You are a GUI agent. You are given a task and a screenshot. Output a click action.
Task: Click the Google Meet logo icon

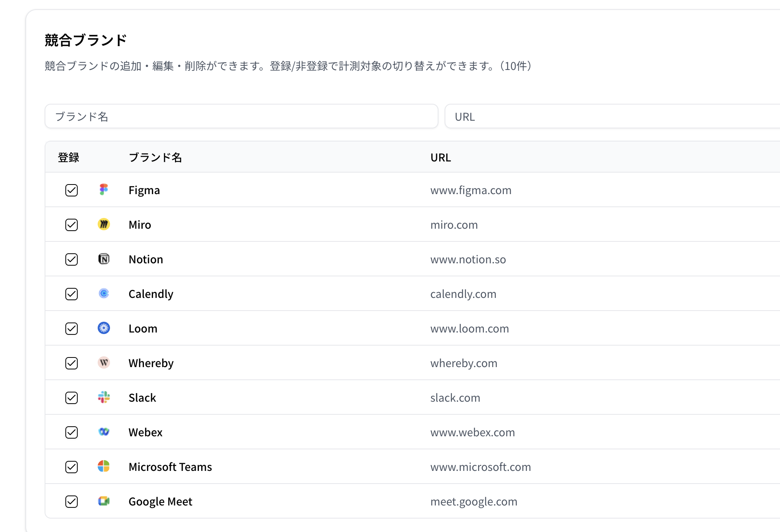coord(103,501)
